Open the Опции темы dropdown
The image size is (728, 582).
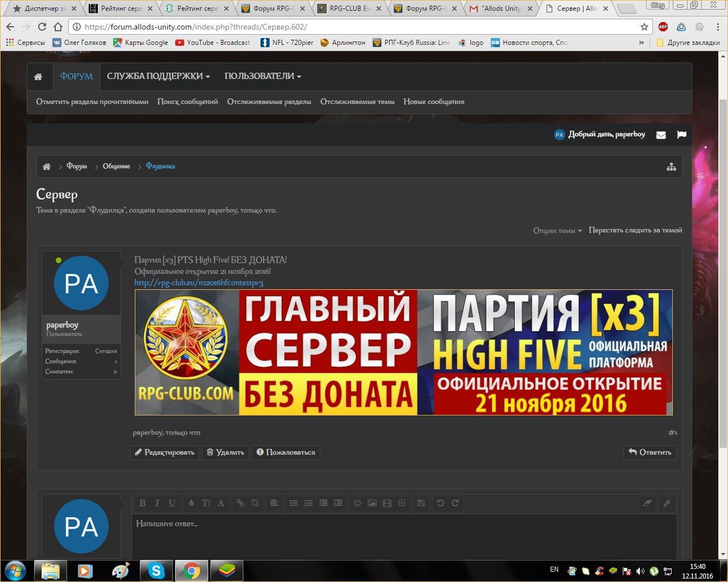(557, 231)
